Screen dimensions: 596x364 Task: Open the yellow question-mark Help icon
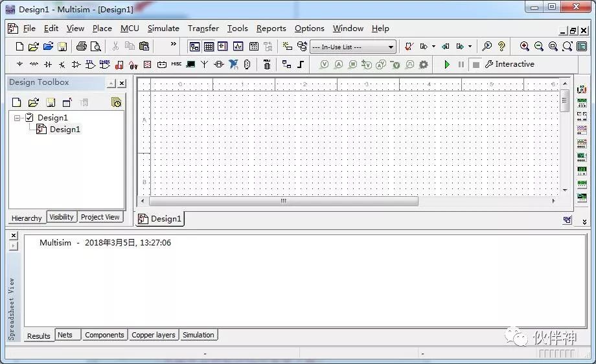click(x=501, y=47)
